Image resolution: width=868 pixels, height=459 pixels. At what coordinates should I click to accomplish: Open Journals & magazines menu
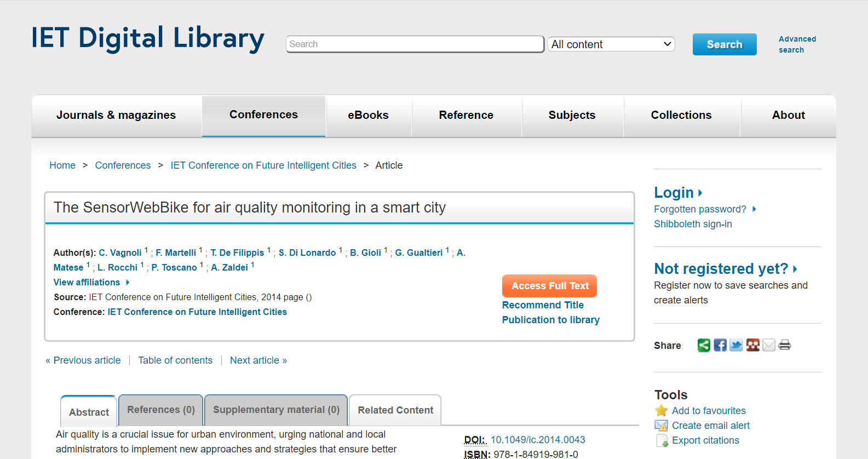[116, 115]
